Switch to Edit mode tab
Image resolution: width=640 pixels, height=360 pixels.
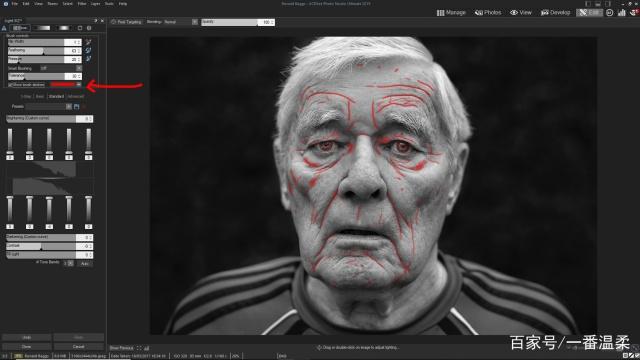[589, 13]
